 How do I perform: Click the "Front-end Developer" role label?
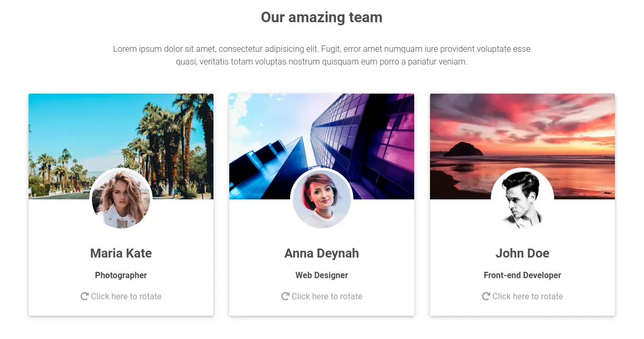click(522, 275)
